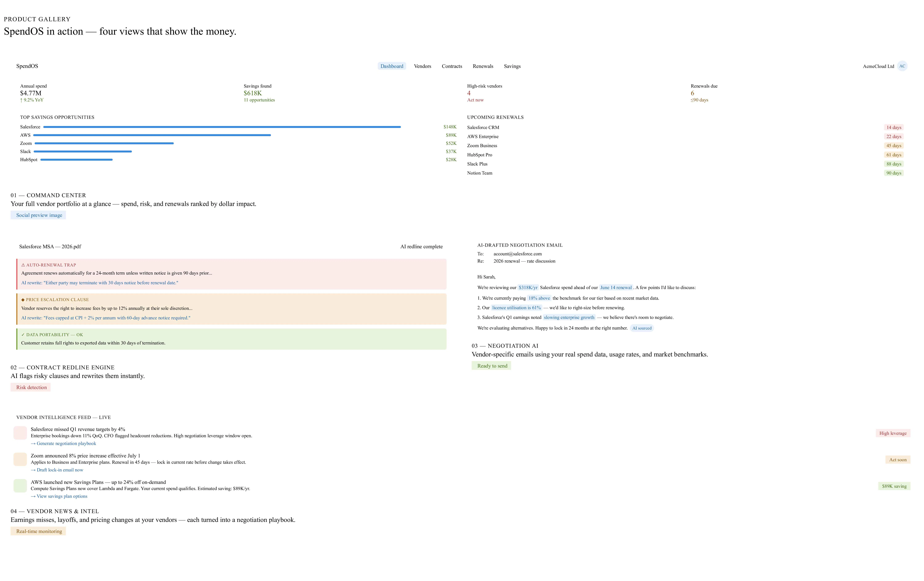924x581 pixels.
Task: Click the 18% above highlight
Action: pos(539,298)
